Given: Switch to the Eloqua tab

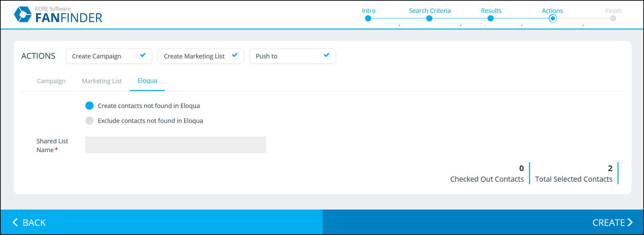Looking at the screenshot, I should 147,81.
